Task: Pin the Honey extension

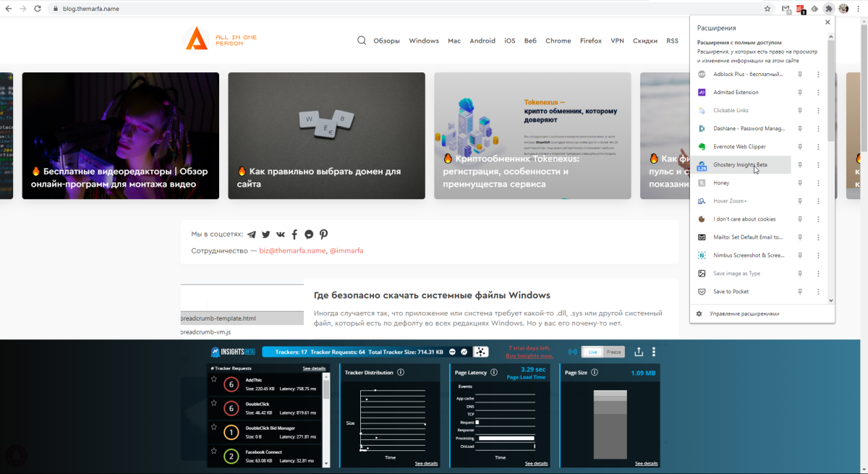Action: click(x=800, y=183)
